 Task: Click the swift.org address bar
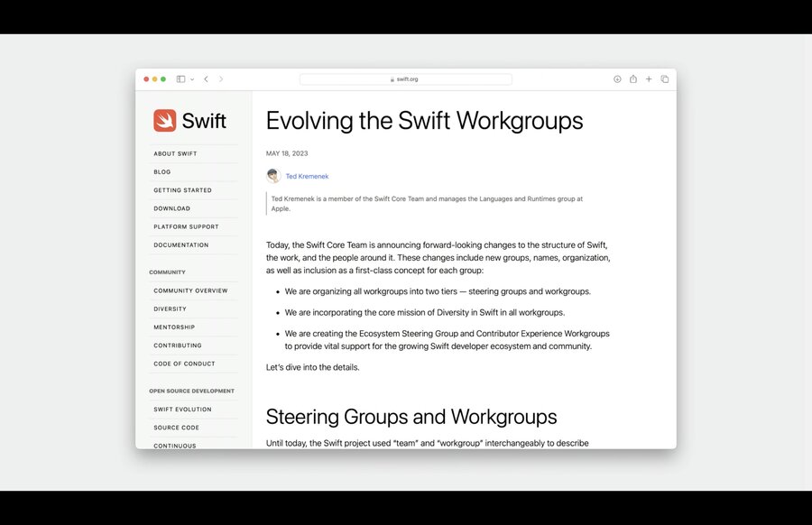pyautogui.click(x=406, y=79)
